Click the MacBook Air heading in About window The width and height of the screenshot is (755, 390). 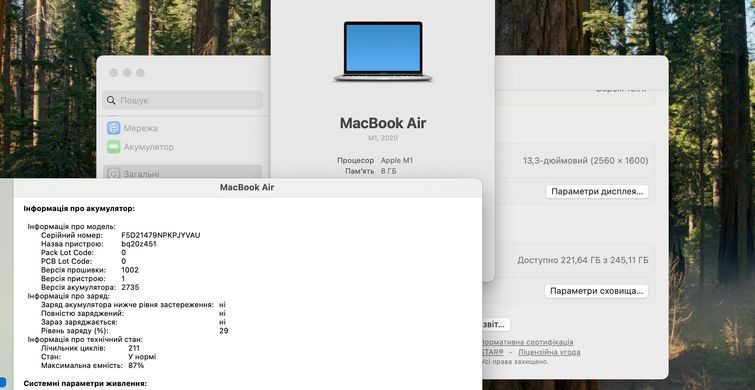[383, 123]
